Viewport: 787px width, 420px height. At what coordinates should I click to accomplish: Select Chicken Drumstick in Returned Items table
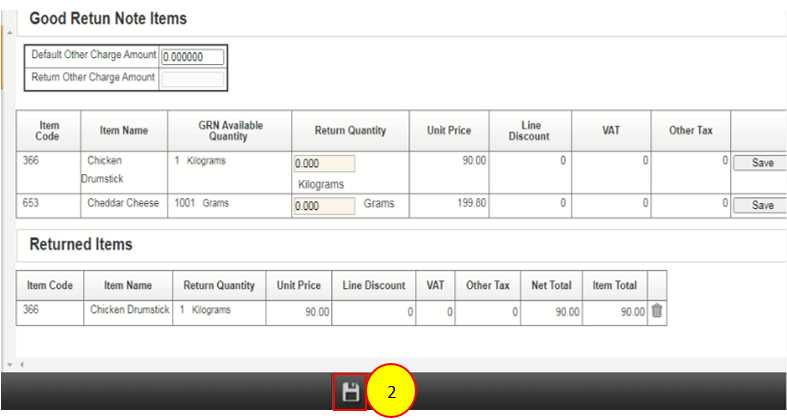[128, 311]
